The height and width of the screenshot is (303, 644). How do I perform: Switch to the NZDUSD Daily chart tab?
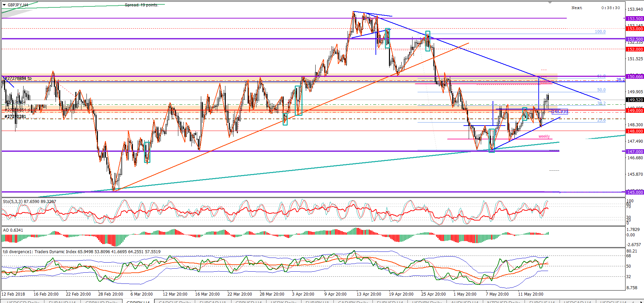pos(503,302)
